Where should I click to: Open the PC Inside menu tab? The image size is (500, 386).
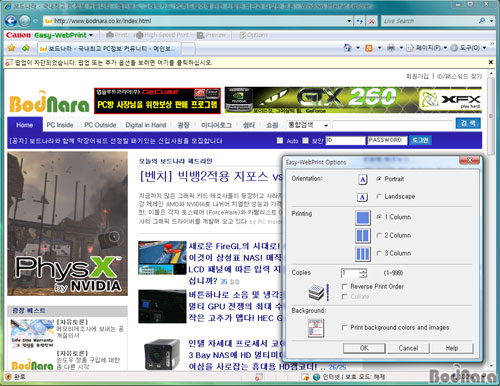click(x=60, y=125)
